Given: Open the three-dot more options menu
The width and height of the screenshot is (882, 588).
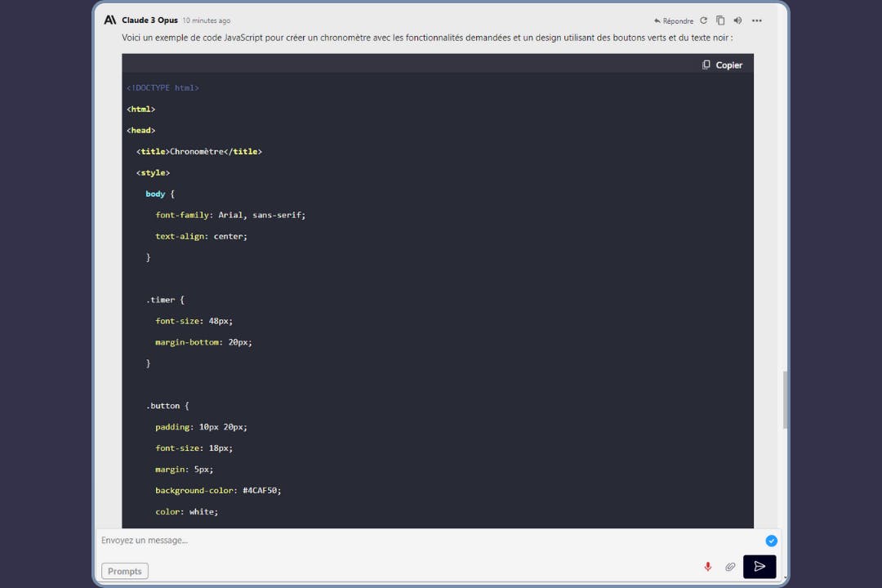Looking at the screenshot, I should coord(757,20).
